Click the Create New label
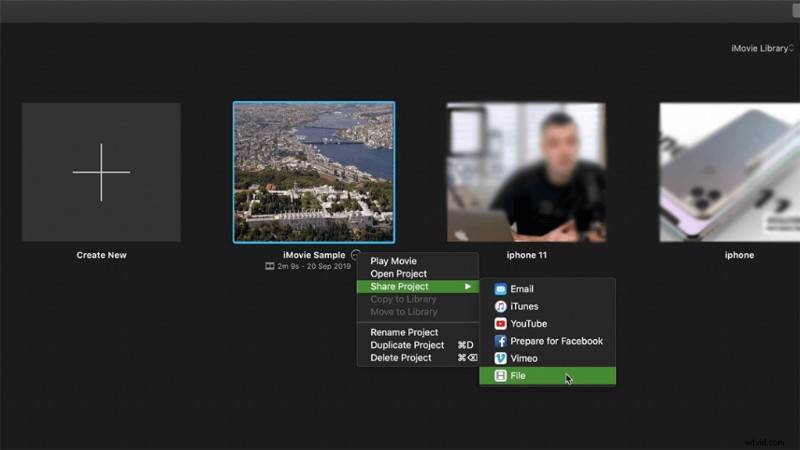The image size is (800, 450). [x=101, y=255]
